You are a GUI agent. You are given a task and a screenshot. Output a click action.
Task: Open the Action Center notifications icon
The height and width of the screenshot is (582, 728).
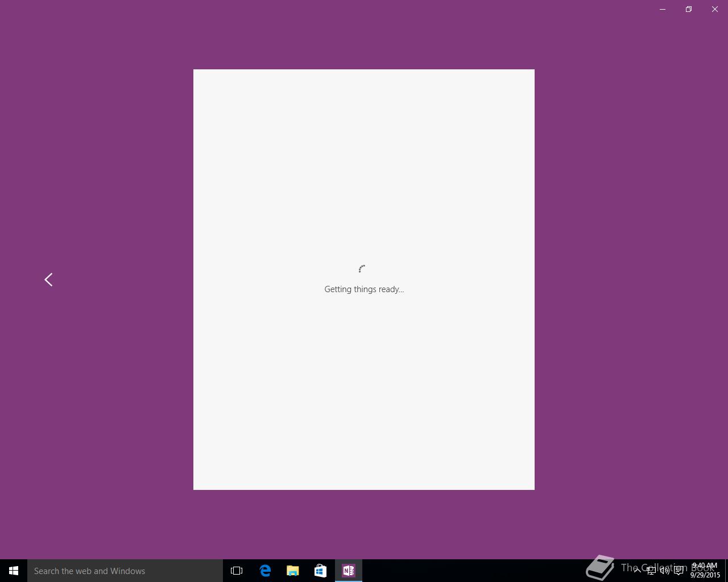point(679,571)
